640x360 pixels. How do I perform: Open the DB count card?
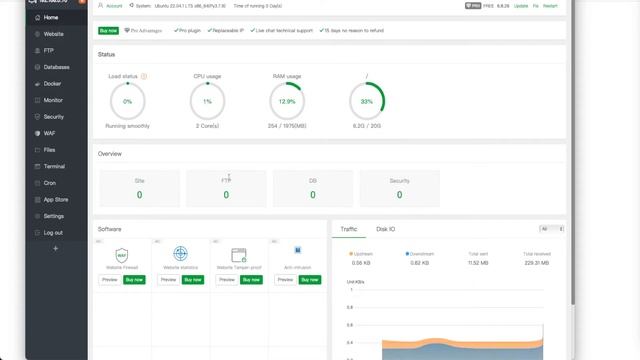[313, 188]
